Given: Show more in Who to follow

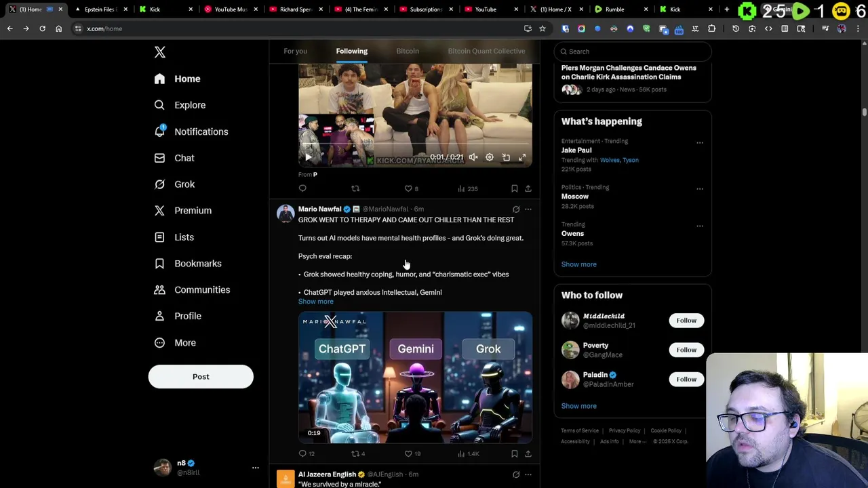Looking at the screenshot, I should pos(578,406).
